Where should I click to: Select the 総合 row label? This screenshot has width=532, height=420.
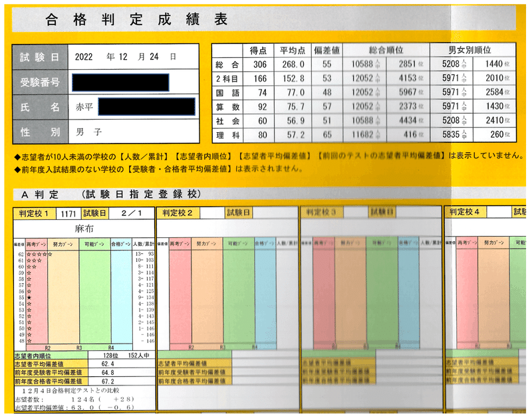point(227,64)
